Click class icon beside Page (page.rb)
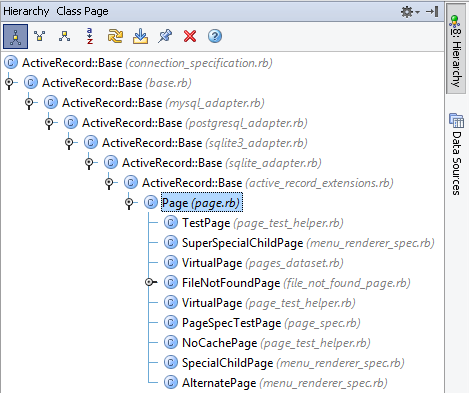The width and height of the screenshot is (469, 393). (151, 202)
